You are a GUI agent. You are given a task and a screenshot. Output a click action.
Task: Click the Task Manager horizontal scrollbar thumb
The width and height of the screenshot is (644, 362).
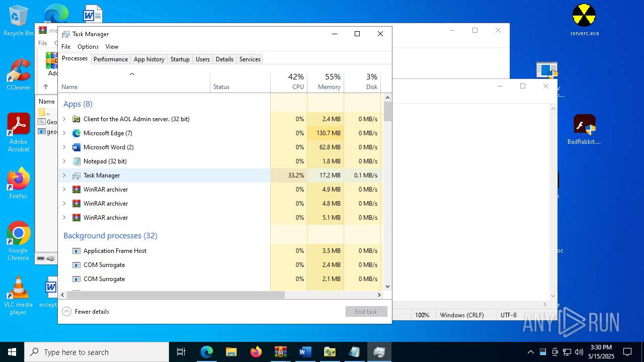pos(176,295)
